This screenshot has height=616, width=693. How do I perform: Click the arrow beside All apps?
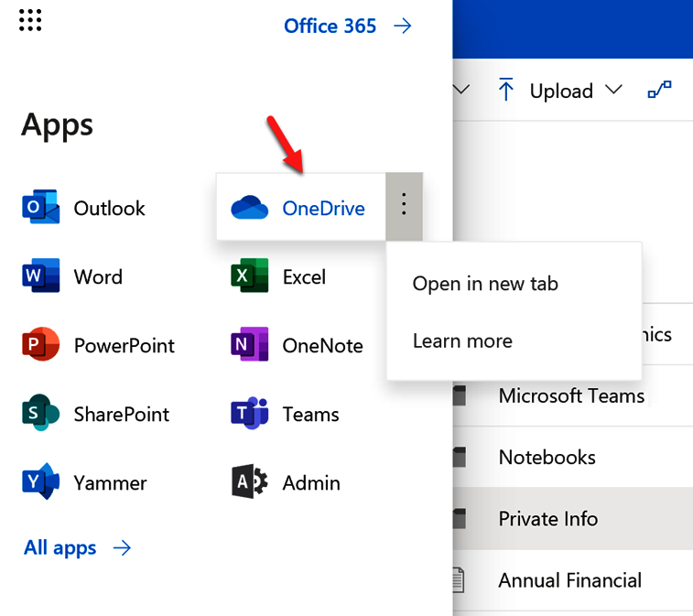pos(122,548)
